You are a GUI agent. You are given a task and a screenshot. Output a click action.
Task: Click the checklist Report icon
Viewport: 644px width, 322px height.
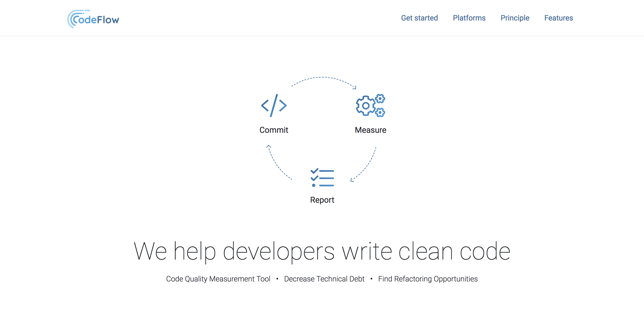point(322,178)
